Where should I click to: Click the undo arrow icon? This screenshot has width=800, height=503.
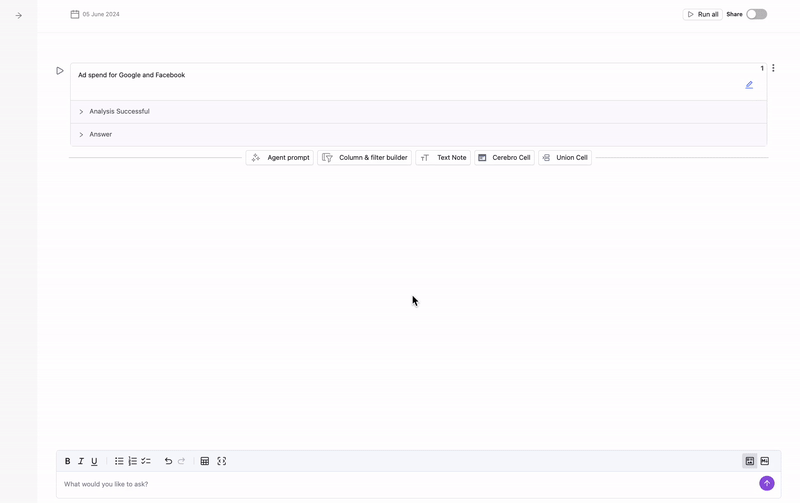pos(168,461)
